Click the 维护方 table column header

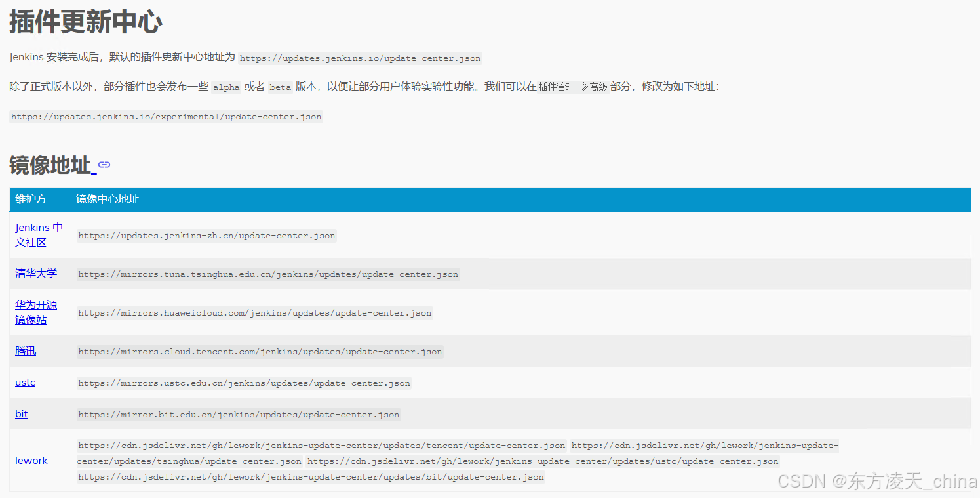pos(30,199)
